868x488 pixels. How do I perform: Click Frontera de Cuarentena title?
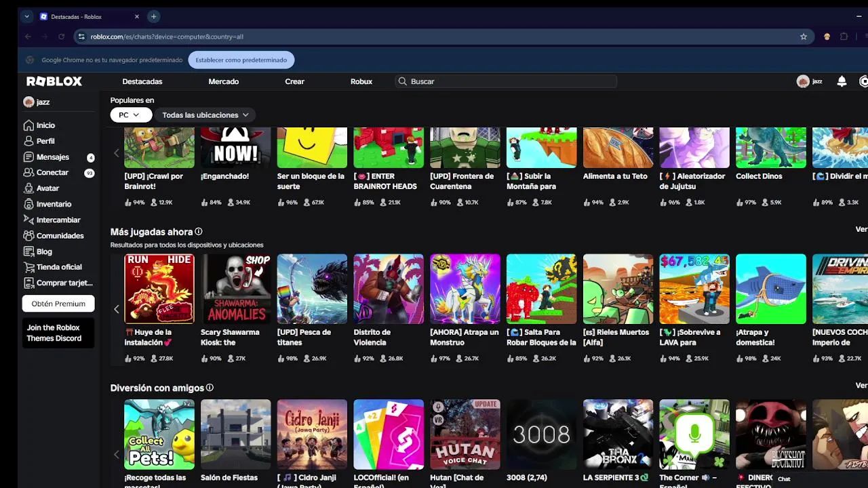coord(462,181)
